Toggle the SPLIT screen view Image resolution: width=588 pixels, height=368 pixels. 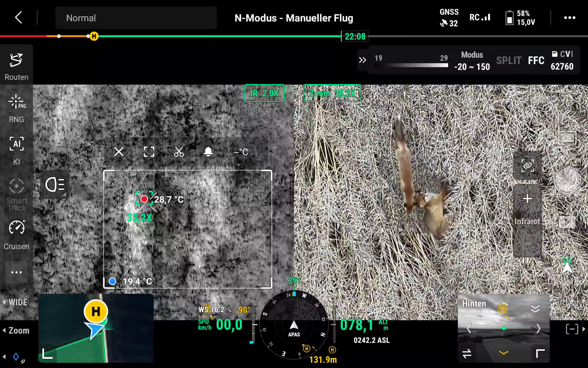pyautogui.click(x=509, y=60)
